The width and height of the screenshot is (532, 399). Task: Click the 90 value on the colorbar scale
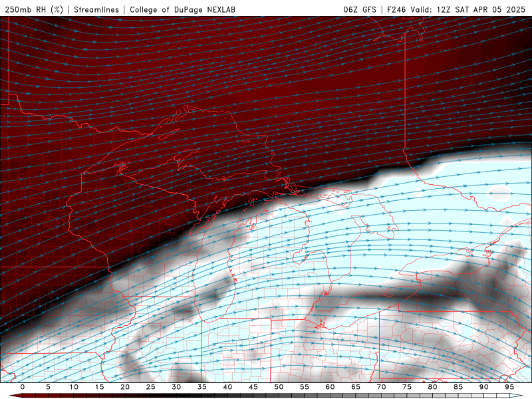pos(483,387)
